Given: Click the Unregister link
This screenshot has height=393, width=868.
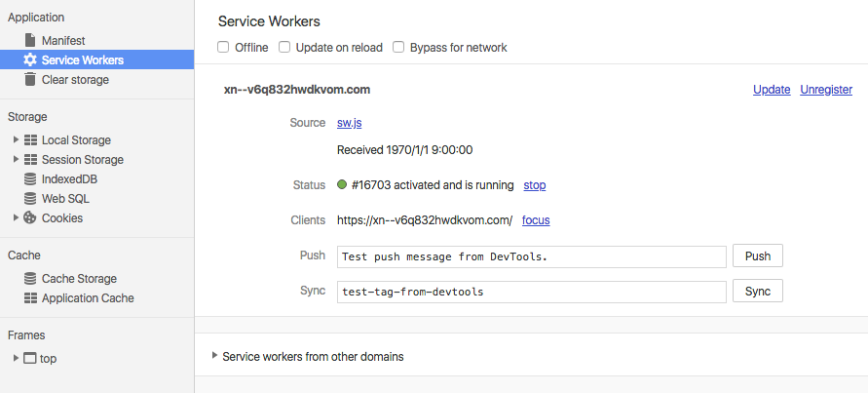Looking at the screenshot, I should [826, 90].
